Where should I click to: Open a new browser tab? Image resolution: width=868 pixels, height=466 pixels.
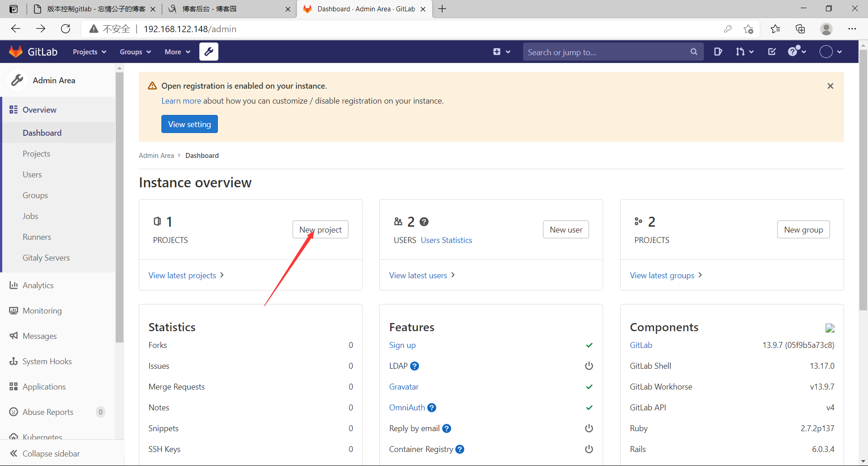[442, 9]
